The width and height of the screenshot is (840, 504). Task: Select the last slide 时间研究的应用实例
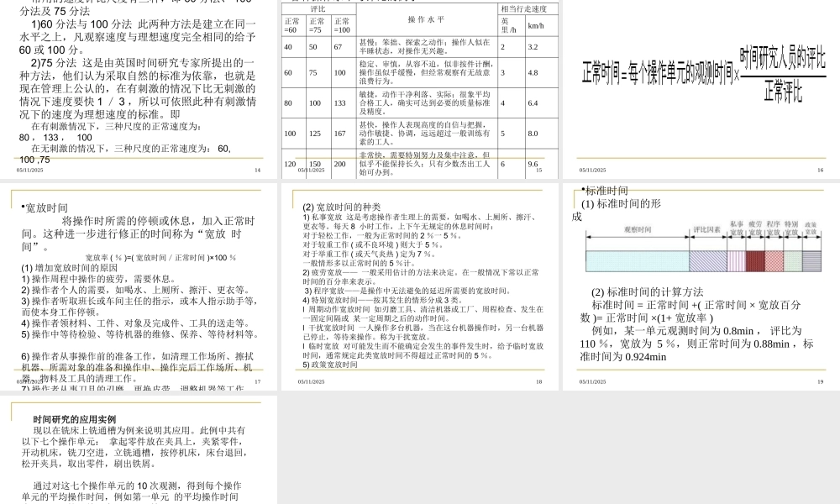coord(139,449)
